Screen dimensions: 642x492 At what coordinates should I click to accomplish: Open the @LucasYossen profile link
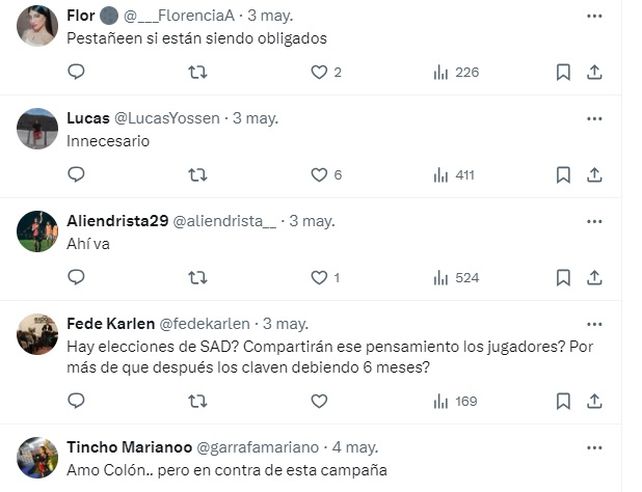click(x=167, y=118)
